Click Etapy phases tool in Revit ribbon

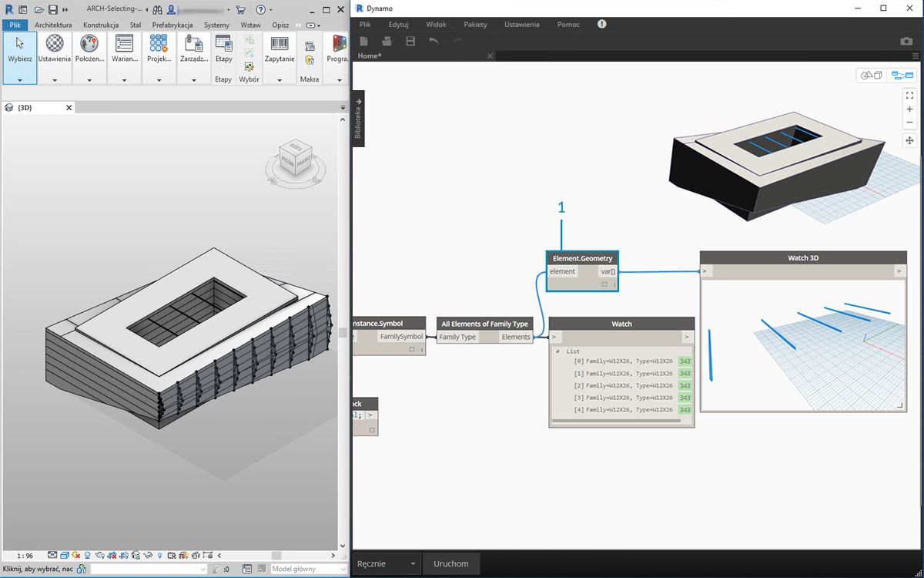point(223,49)
